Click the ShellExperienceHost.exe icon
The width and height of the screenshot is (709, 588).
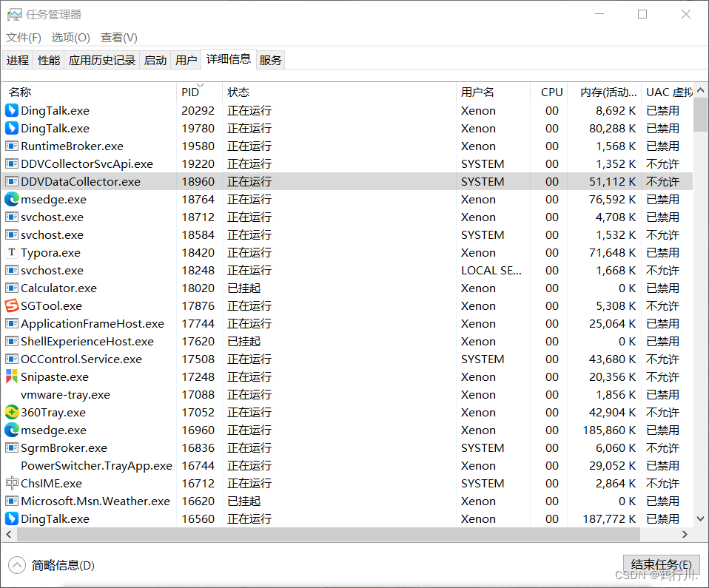(12, 341)
